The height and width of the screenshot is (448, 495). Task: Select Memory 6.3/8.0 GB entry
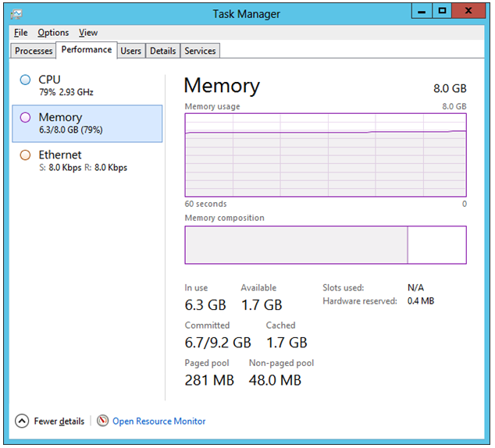(87, 123)
